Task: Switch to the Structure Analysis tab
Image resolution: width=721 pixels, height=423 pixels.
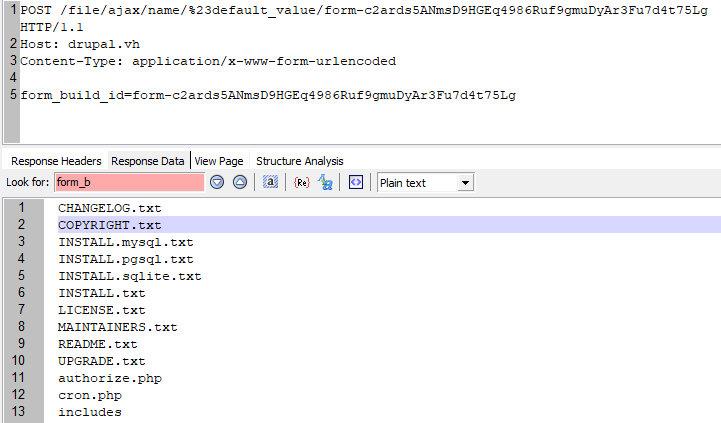Action: click(x=299, y=161)
